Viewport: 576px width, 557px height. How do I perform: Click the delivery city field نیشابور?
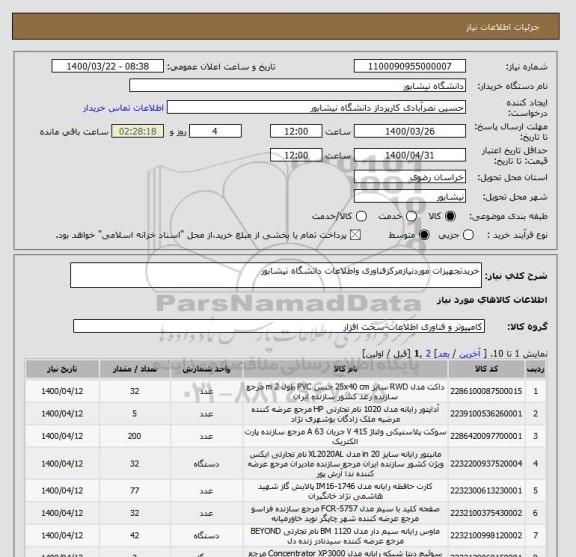point(410,196)
